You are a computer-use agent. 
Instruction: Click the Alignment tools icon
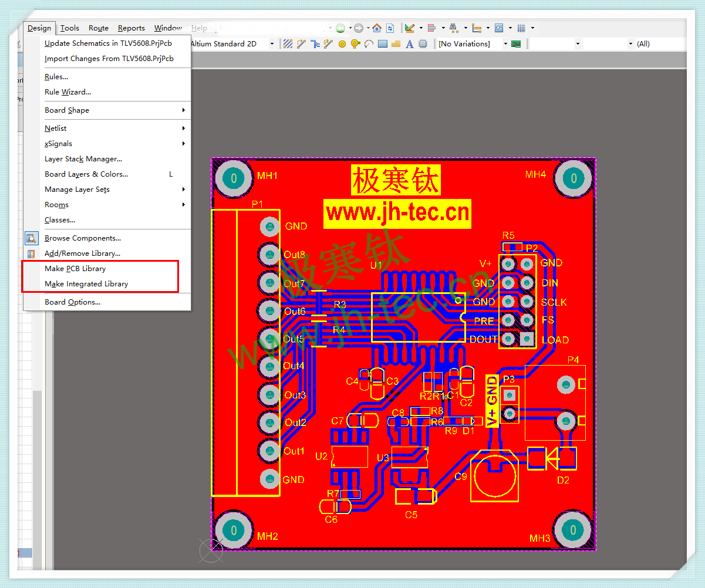click(x=431, y=28)
